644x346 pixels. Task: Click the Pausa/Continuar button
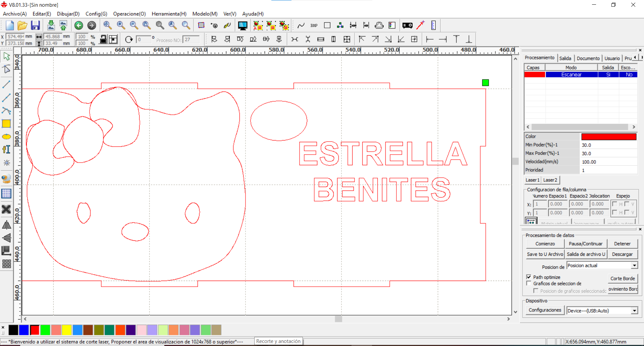586,244
